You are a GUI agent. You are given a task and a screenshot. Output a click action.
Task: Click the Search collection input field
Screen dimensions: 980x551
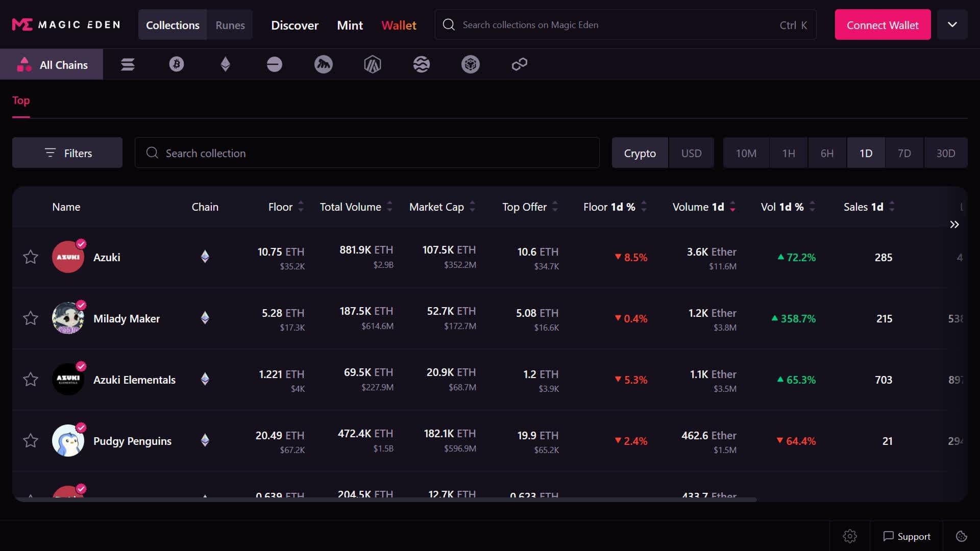click(x=366, y=153)
